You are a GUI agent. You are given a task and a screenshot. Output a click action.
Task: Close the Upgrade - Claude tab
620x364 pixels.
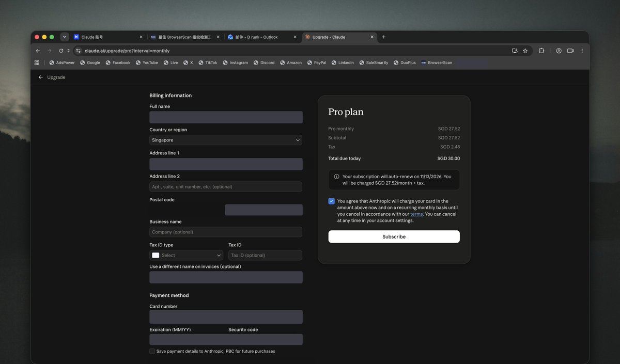[x=371, y=37]
